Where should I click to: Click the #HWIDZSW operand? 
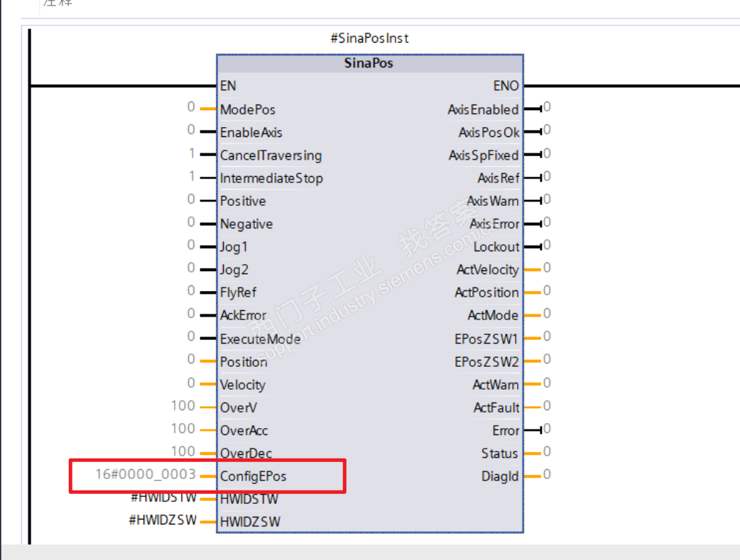[x=163, y=520]
